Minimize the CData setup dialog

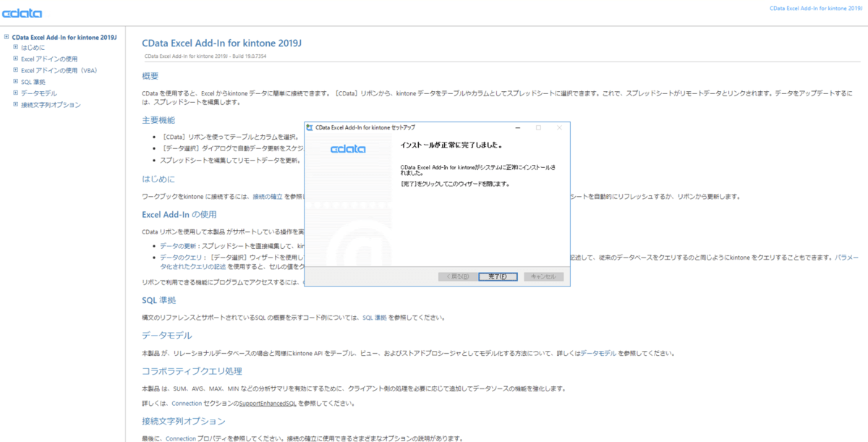point(516,127)
